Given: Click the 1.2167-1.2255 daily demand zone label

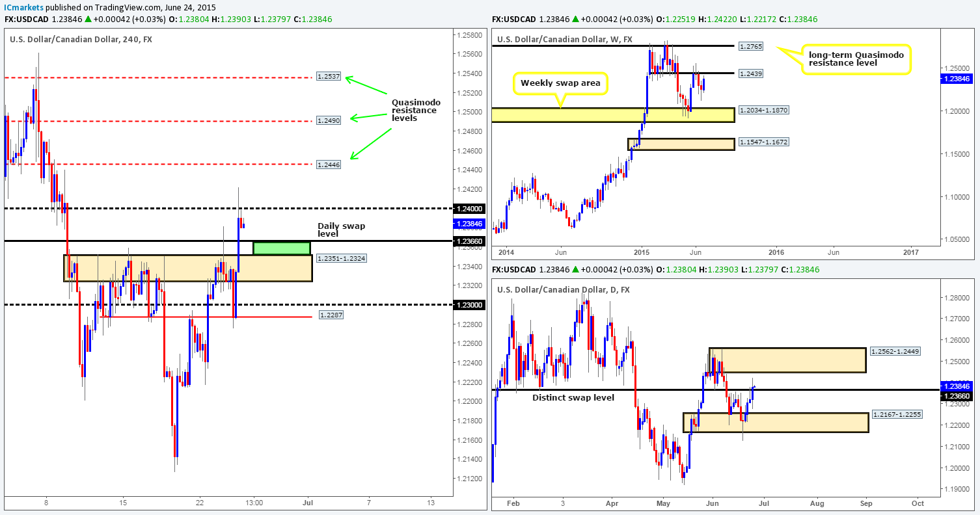Looking at the screenshot, I should pyautogui.click(x=897, y=414).
